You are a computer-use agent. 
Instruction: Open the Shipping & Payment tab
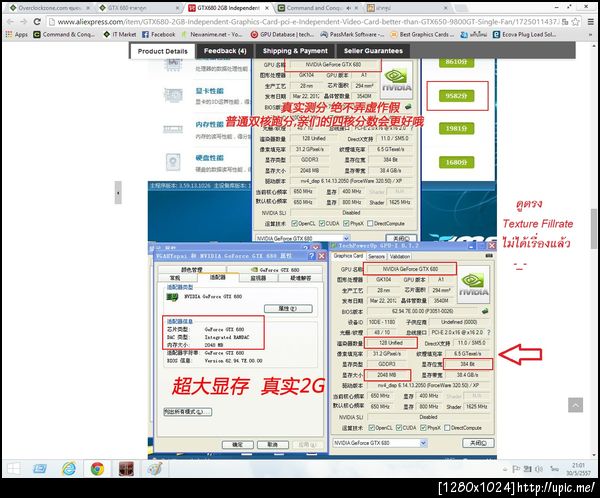click(x=295, y=51)
